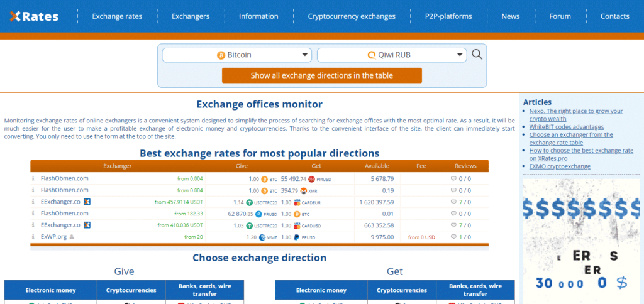The width and height of the screenshot is (644, 304).
Task: Click the blue badge icon in the EExchanger CARDUSD row
Action: [87, 225]
